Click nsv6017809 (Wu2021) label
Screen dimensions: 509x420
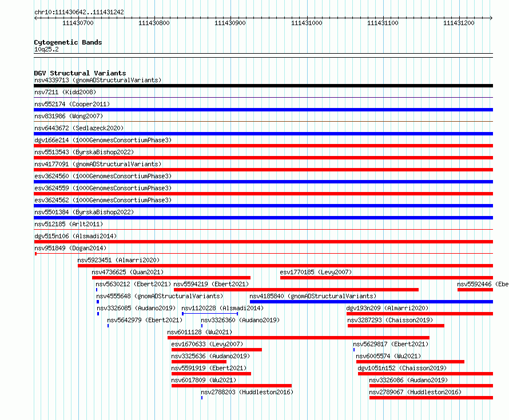point(204,380)
